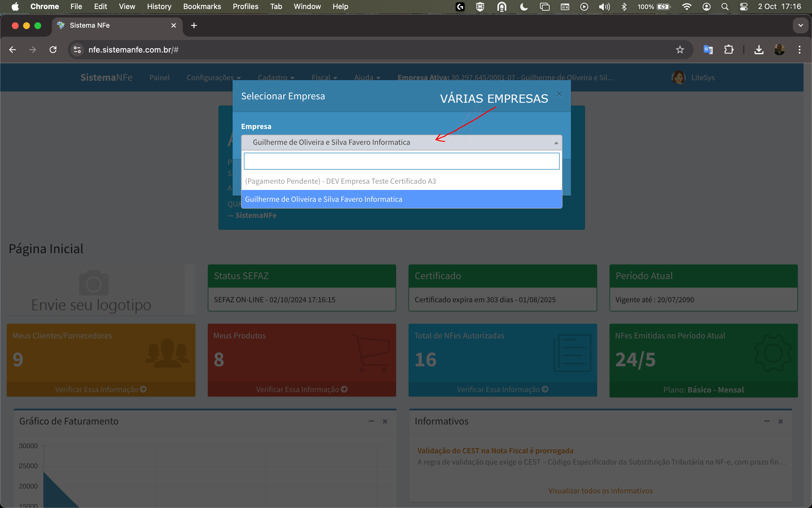Click the Bluetooth menu bar icon
Image resolution: width=812 pixels, height=508 pixels.
click(x=624, y=7)
